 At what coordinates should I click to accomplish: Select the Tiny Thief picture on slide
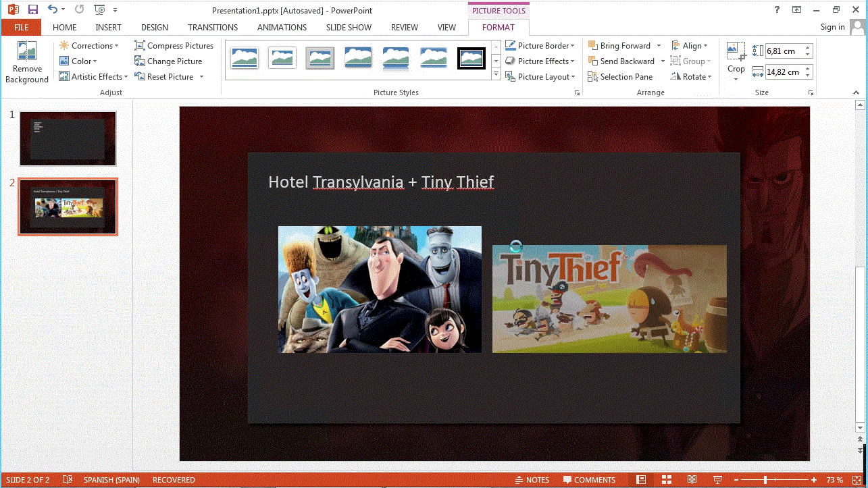click(x=609, y=298)
